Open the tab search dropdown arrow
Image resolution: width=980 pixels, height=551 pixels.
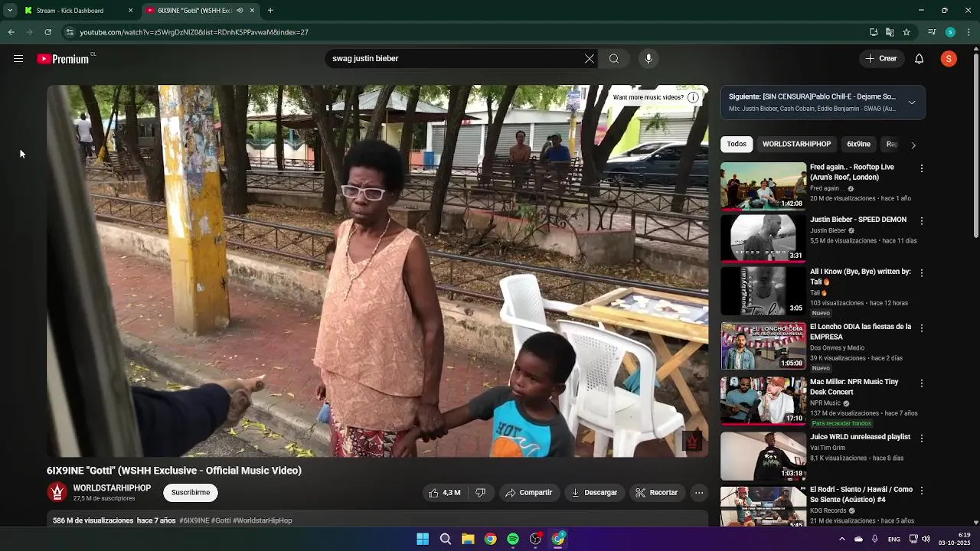coord(9,11)
